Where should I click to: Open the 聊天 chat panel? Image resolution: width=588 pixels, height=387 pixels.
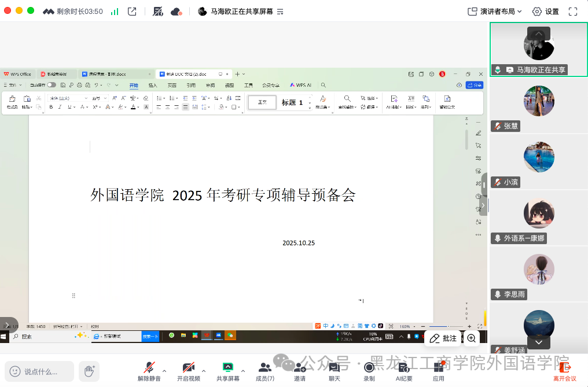pos(335,368)
